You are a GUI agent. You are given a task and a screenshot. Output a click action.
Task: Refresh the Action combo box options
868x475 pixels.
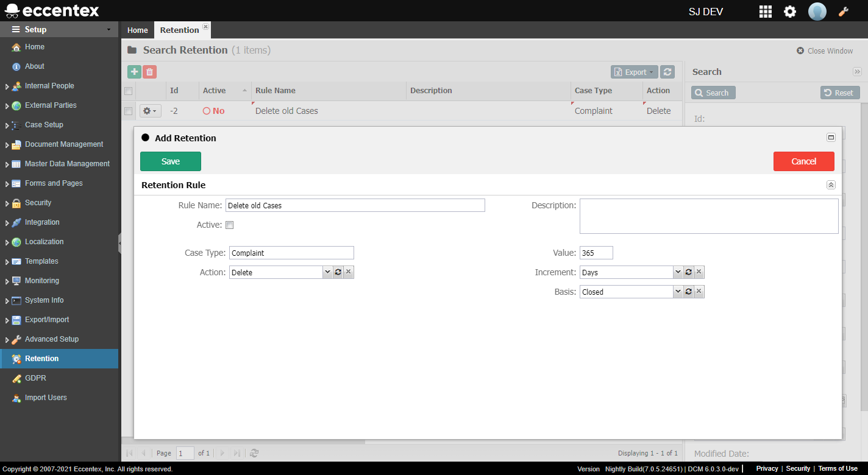point(338,272)
